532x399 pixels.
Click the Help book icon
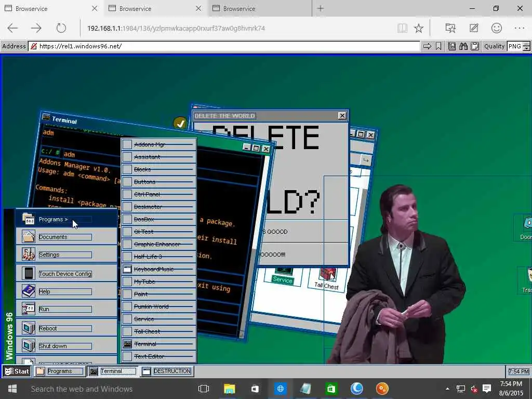(x=28, y=291)
